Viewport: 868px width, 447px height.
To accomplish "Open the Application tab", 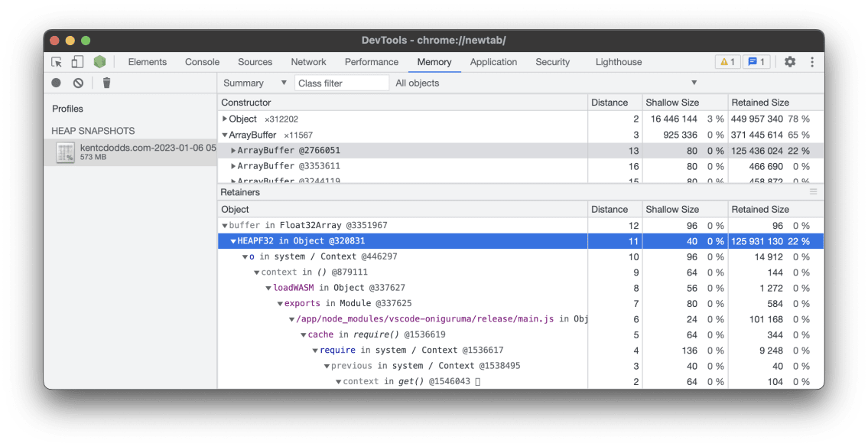I will coord(493,62).
